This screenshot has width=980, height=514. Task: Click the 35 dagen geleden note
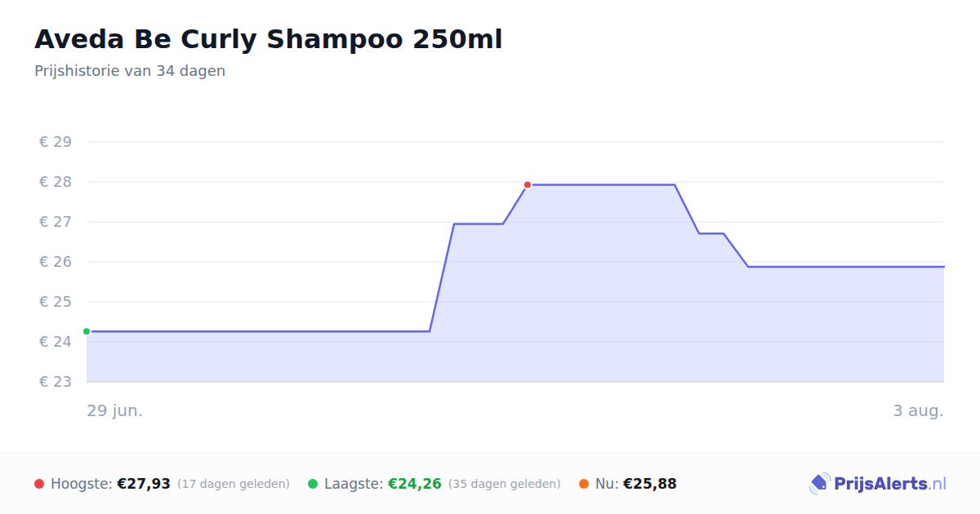coord(505,485)
